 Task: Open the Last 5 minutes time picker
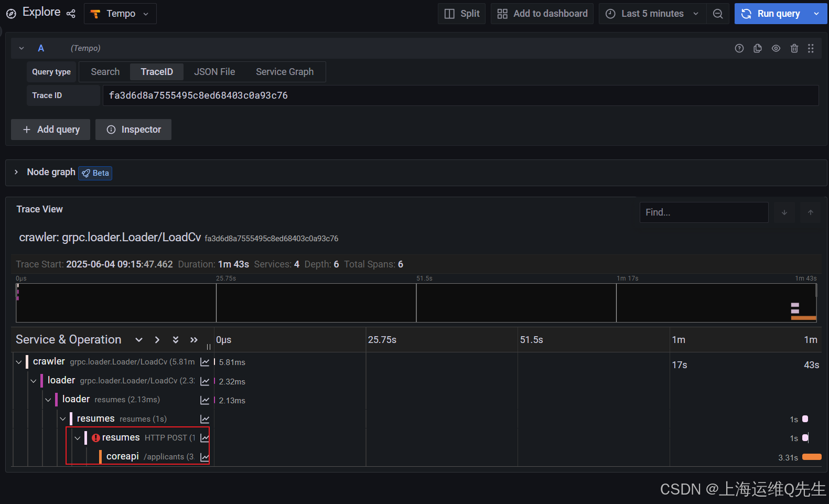click(652, 14)
